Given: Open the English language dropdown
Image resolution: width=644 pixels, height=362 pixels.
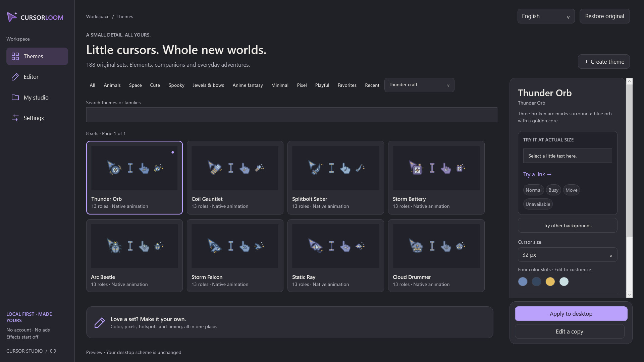Looking at the screenshot, I should tap(546, 16).
